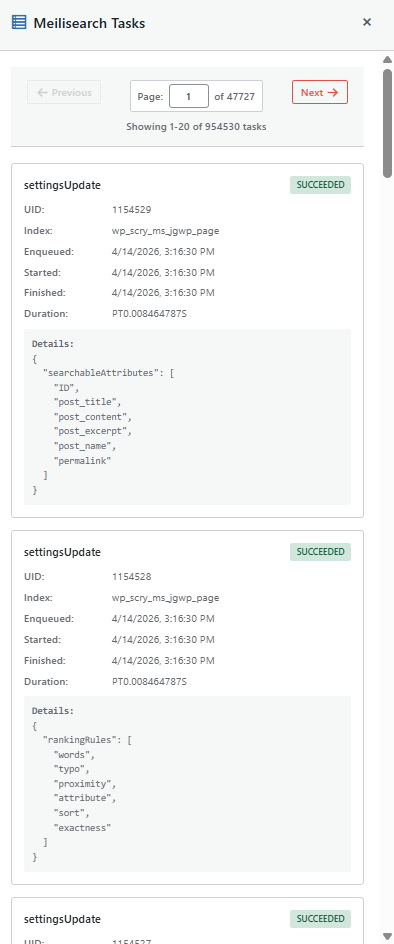The image size is (394, 944).
Task: Select the SUCCEEDED badge for task 1154528
Action: click(x=321, y=552)
